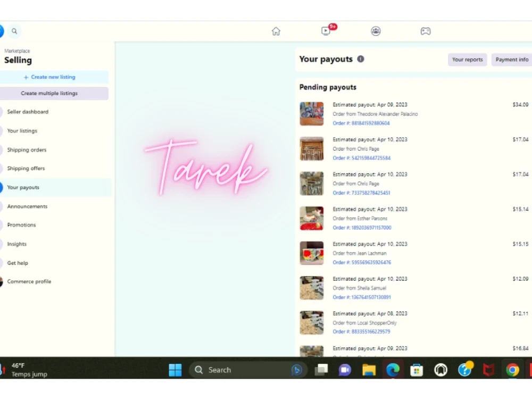Click the $12.09 payout amount

tap(520, 279)
